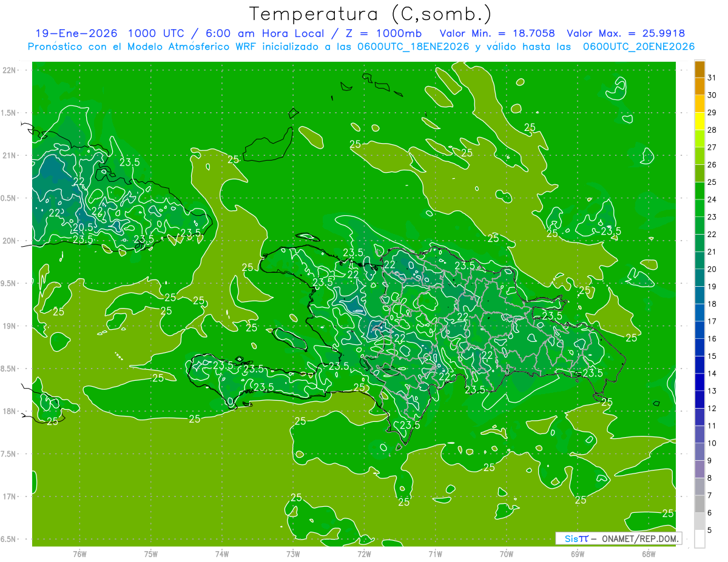Click legend value 29 on the color scale

click(712, 113)
